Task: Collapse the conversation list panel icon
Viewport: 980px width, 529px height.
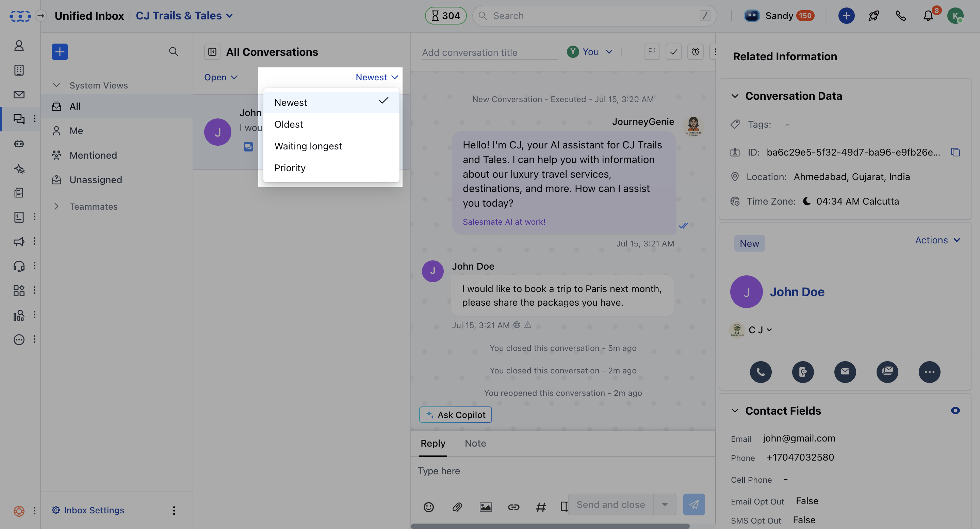Action: 212,52
